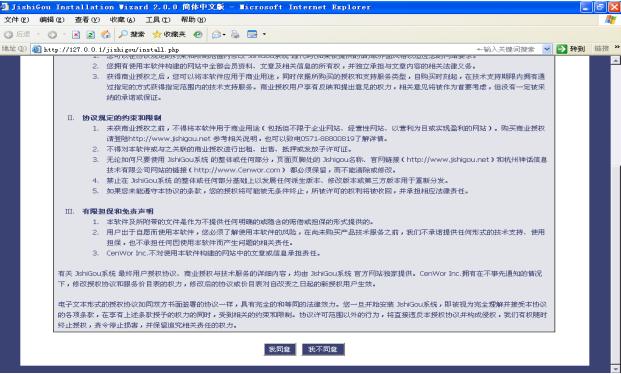Image resolution: width=621 pixels, height=374 pixels.
Task: Click the 我同意 agree button
Action: point(280,349)
